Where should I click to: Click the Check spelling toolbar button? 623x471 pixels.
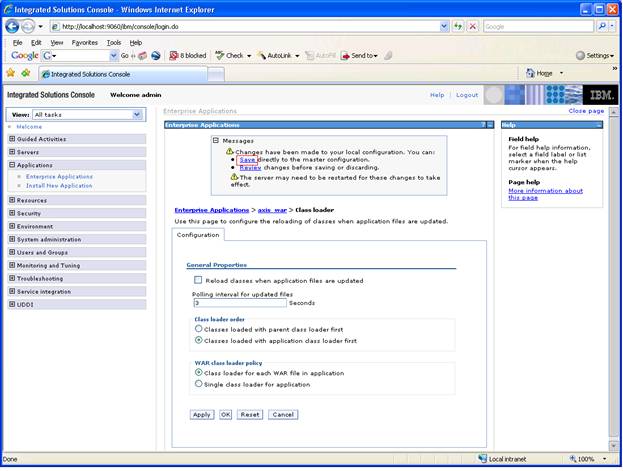(x=230, y=56)
